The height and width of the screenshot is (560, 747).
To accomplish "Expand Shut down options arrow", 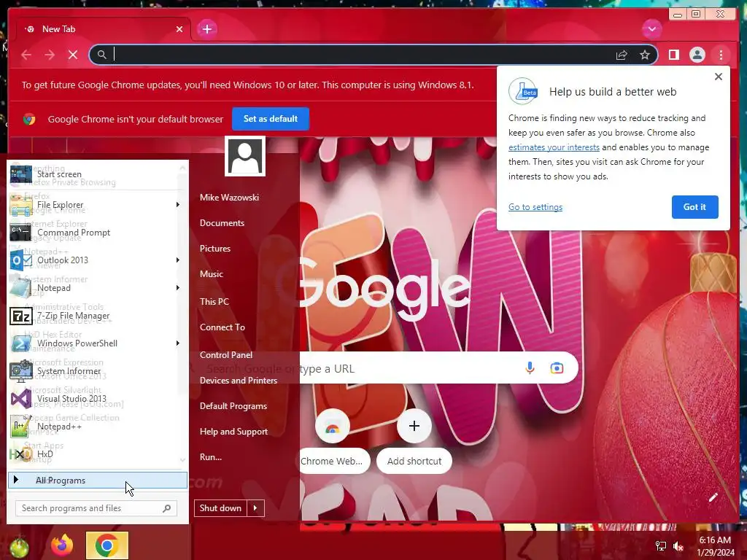I will [256, 508].
